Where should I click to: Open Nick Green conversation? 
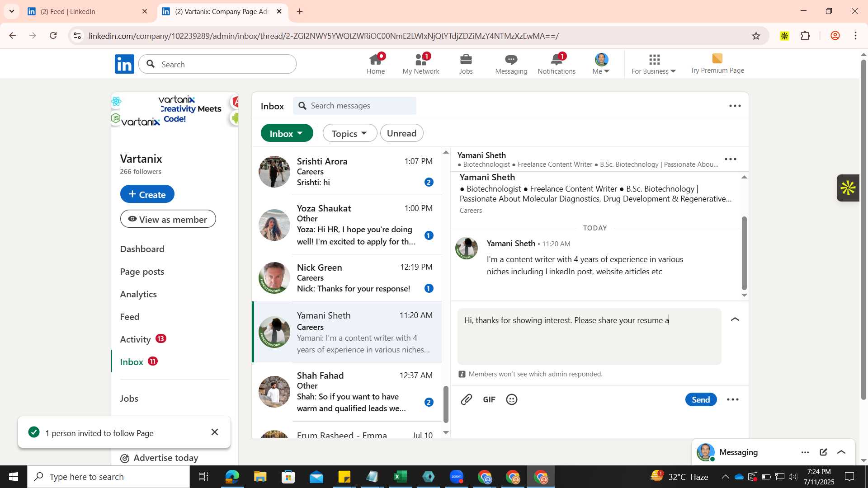(x=347, y=278)
